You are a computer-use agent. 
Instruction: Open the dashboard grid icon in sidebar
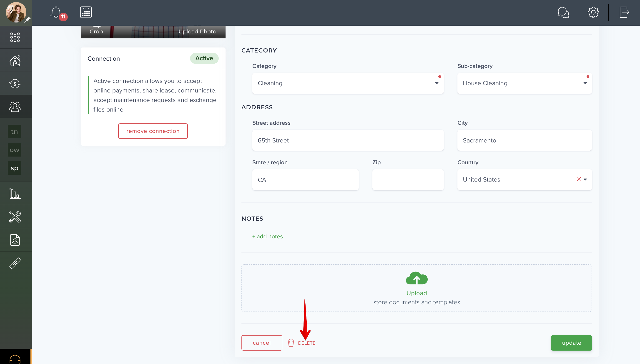(x=15, y=37)
